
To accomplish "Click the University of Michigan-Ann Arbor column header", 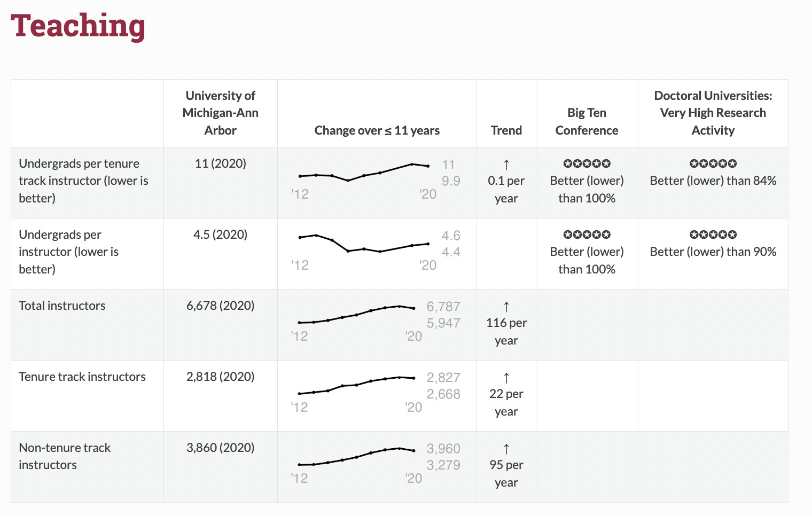I will click(x=220, y=113).
